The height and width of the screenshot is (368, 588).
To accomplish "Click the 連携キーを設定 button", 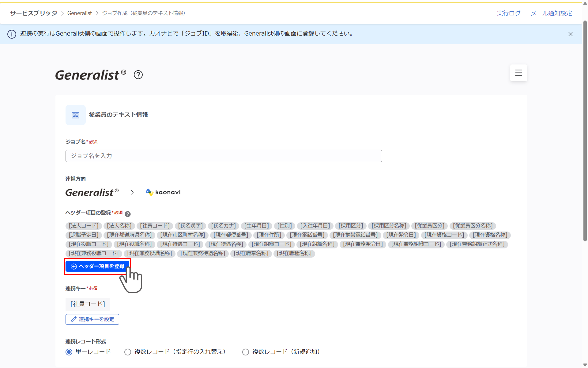I will pos(92,319).
